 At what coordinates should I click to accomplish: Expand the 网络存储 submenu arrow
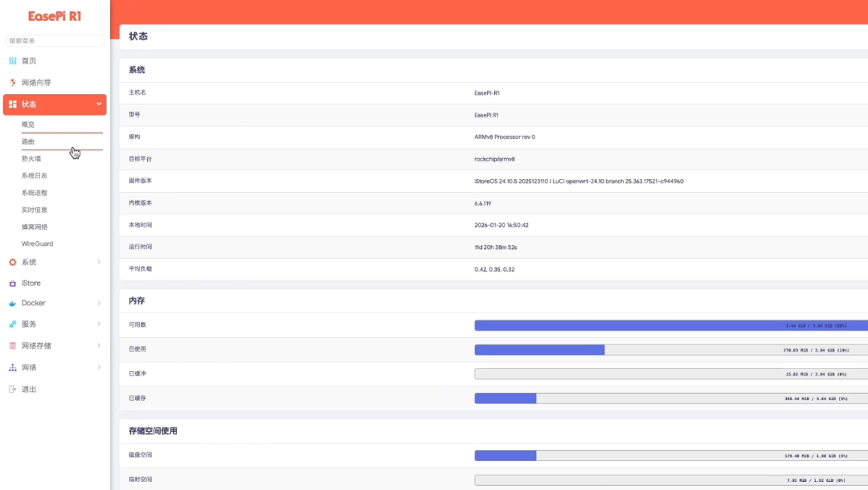[99, 346]
